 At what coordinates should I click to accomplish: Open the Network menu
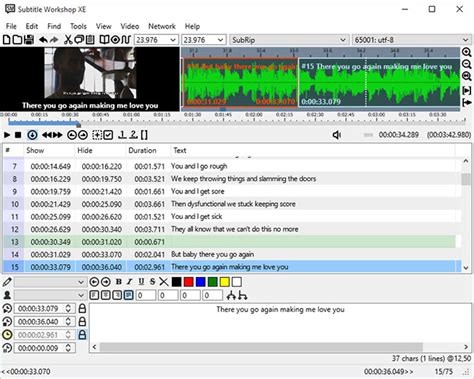[162, 26]
